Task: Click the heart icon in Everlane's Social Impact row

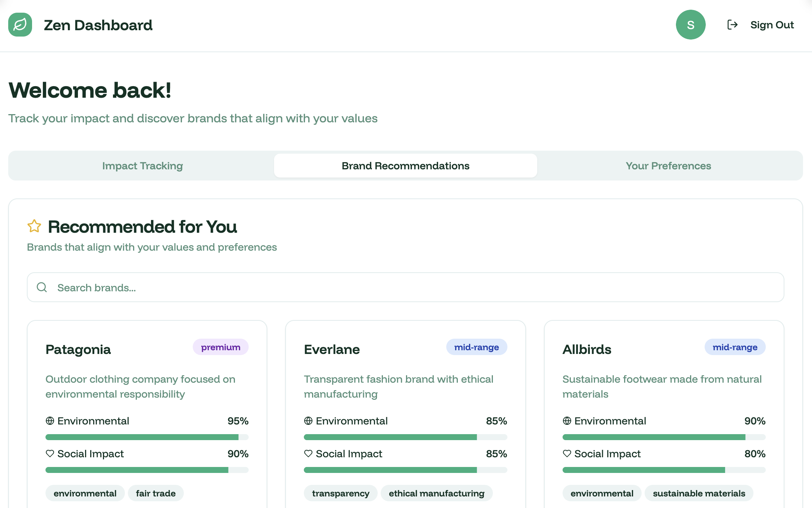Action: [x=308, y=454]
